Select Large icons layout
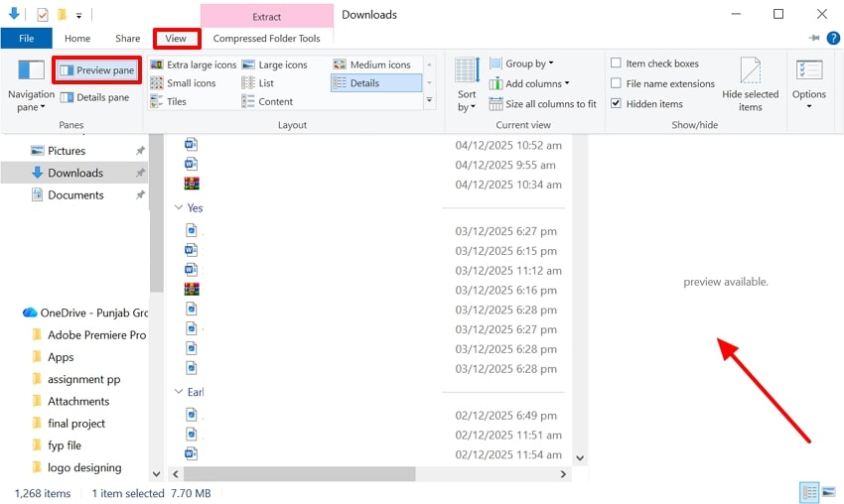Viewport: 844px width, 504px height. (274, 64)
